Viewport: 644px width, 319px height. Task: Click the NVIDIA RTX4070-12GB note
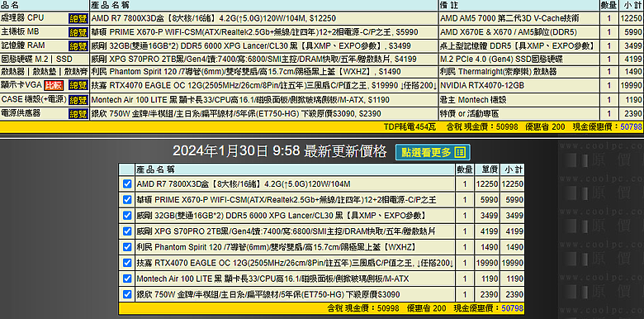(482, 85)
